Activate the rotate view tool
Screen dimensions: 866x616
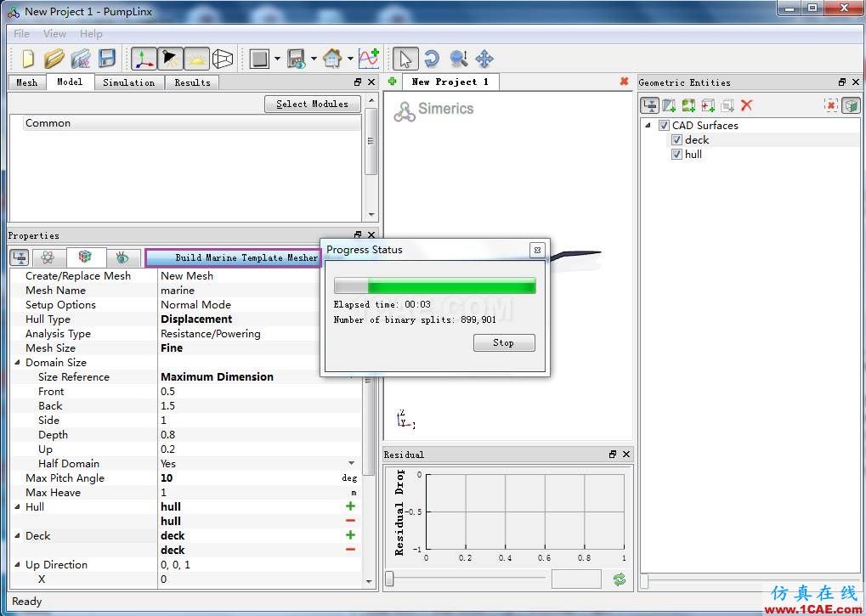pyautogui.click(x=432, y=59)
